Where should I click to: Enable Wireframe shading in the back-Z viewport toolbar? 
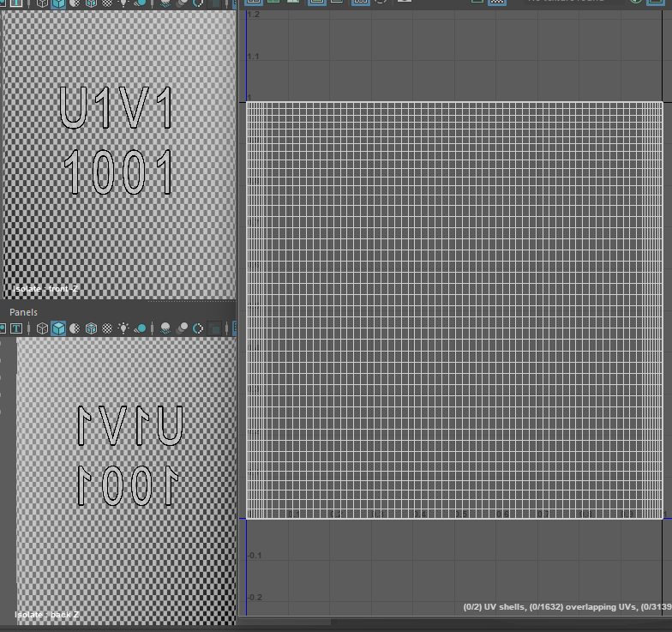pos(42,328)
